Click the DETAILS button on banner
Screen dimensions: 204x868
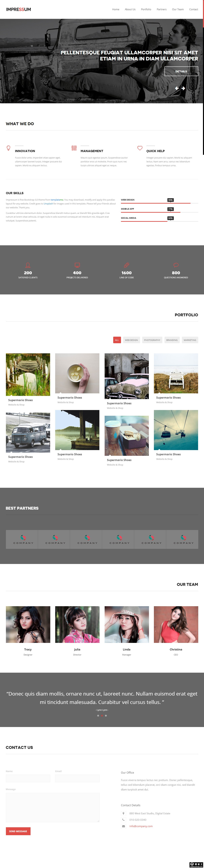pyautogui.click(x=181, y=72)
